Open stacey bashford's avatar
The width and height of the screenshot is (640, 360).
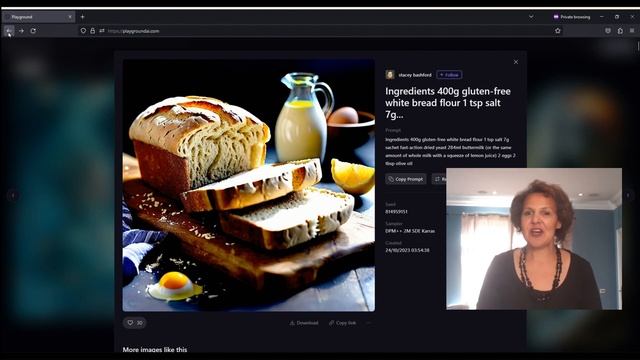click(x=390, y=75)
